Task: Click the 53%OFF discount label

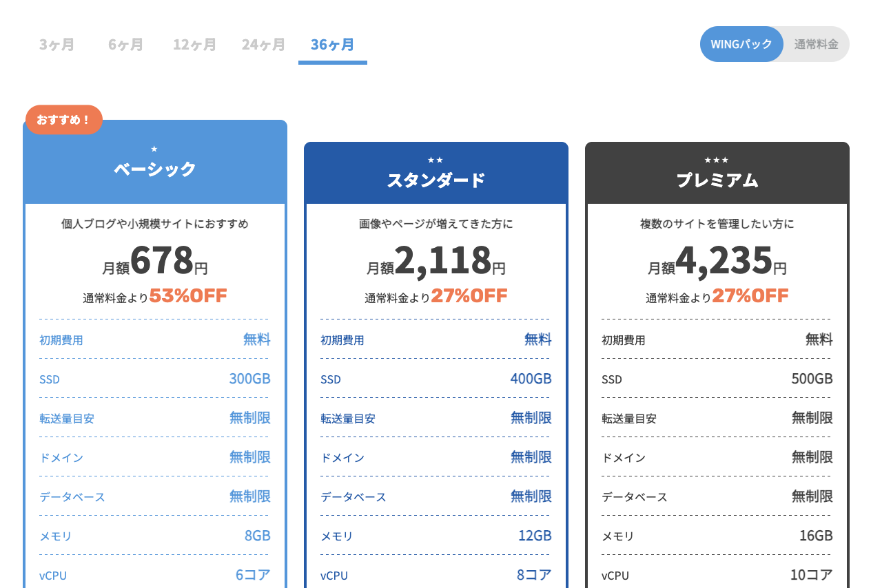Action: click(187, 295)
